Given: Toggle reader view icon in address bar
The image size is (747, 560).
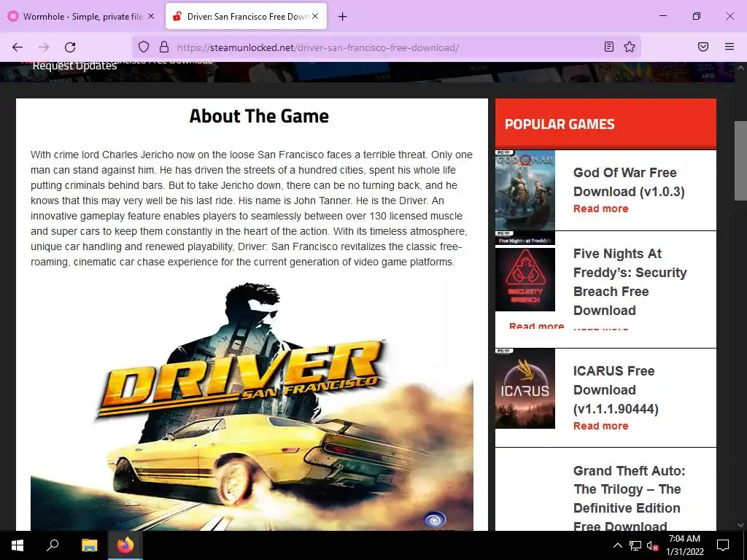Looking at the screenshot, I should point(609,47).
